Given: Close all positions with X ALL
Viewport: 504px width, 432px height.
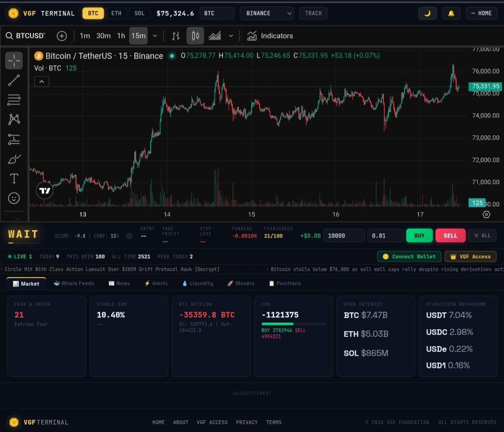Looking at the screenshot, I should (482, 236).
